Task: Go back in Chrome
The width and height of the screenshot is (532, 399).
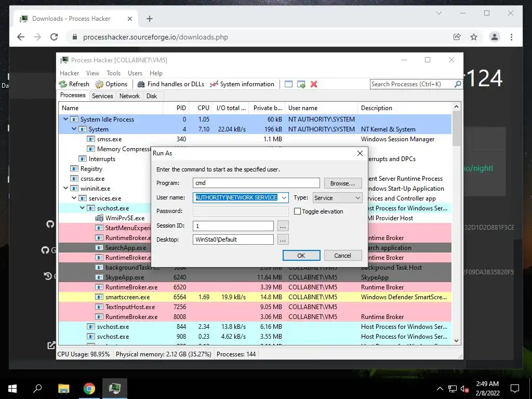Action: click(21, 37)
